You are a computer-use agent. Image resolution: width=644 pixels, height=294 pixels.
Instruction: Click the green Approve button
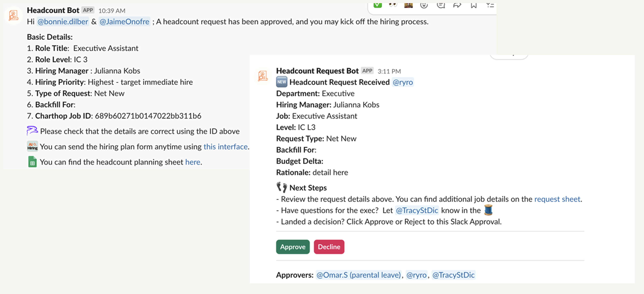point(293,247)
